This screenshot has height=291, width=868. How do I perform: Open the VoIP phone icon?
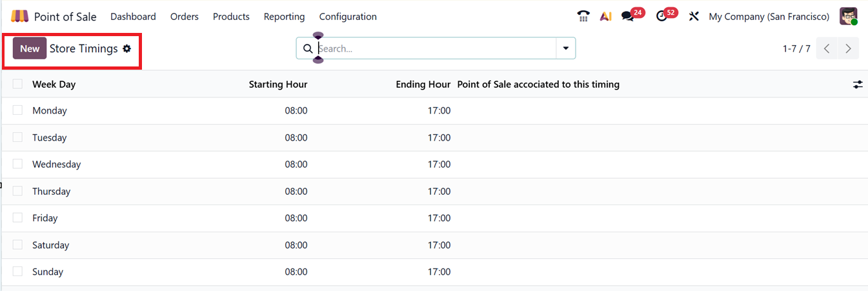[583, 16]
